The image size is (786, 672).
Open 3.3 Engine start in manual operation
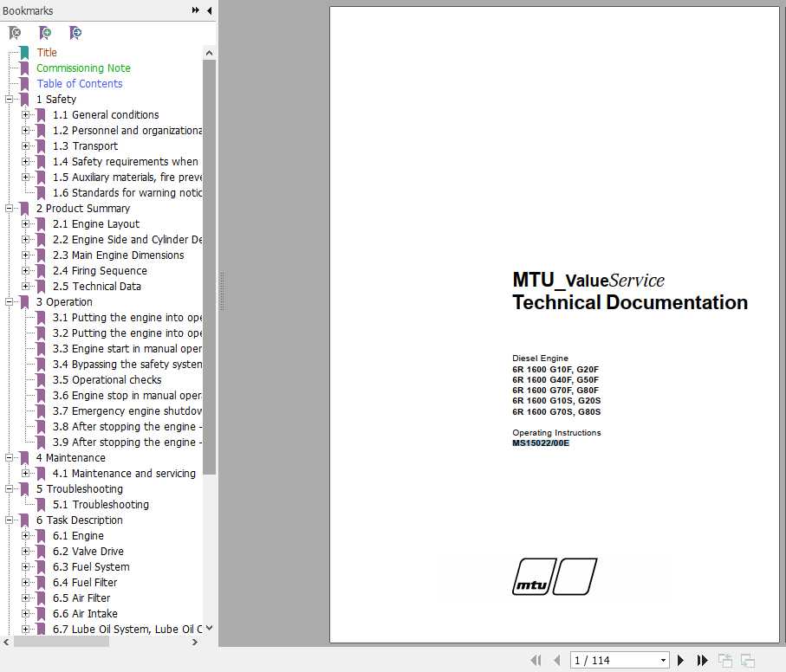tap(127, 348)
